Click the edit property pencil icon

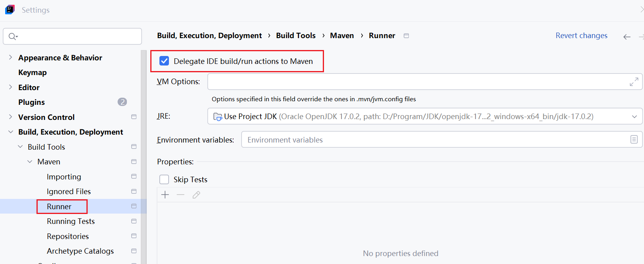tap(196, 195)
